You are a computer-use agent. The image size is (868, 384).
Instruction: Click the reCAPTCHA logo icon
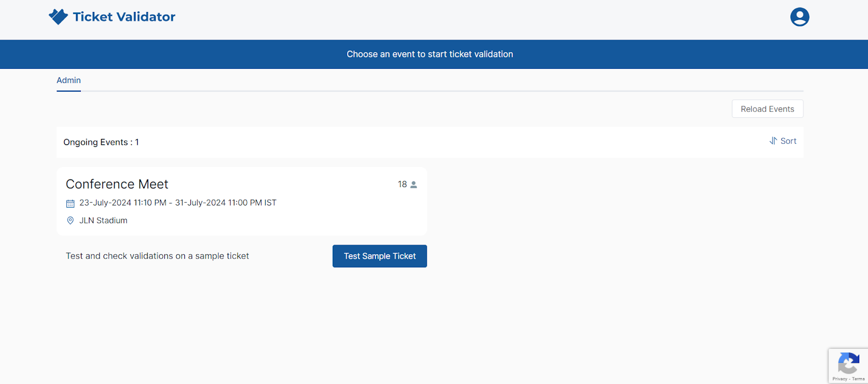[x=848, y=362]
